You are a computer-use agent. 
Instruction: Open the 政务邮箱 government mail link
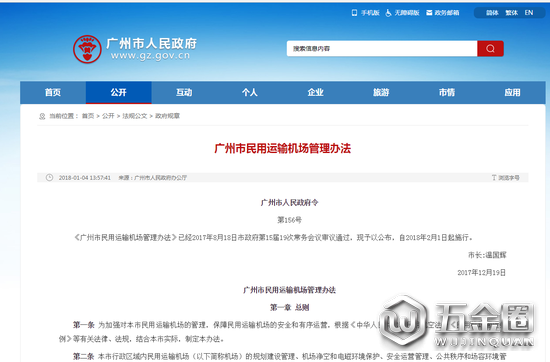447,13
